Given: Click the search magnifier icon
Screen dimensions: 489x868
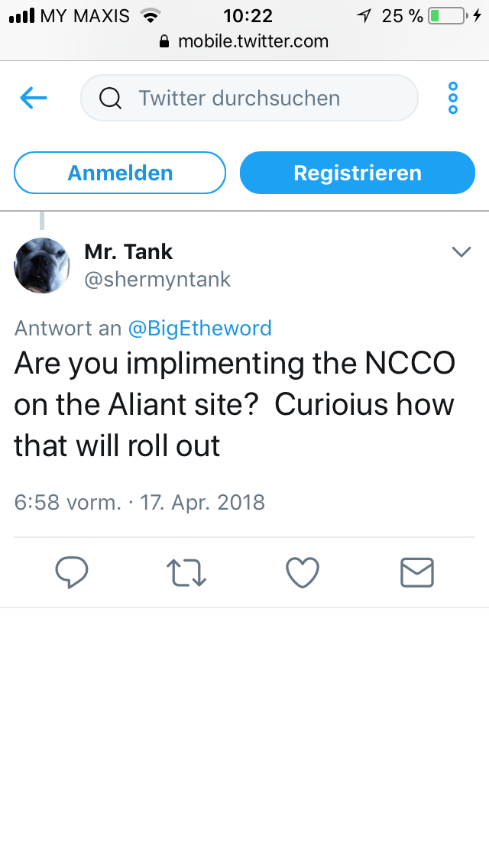Looking at the screenshot, I should point(111,99).
